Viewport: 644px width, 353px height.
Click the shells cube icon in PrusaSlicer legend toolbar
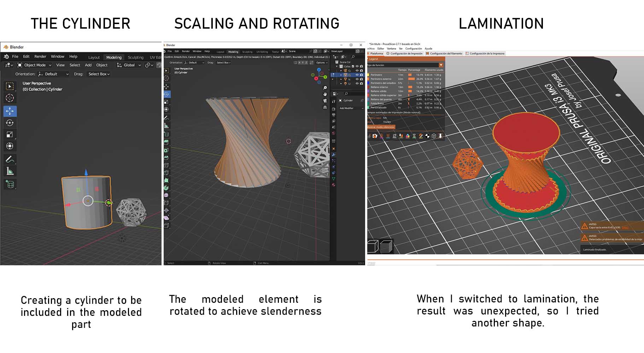pyautogui.click(x=434, y=136)
